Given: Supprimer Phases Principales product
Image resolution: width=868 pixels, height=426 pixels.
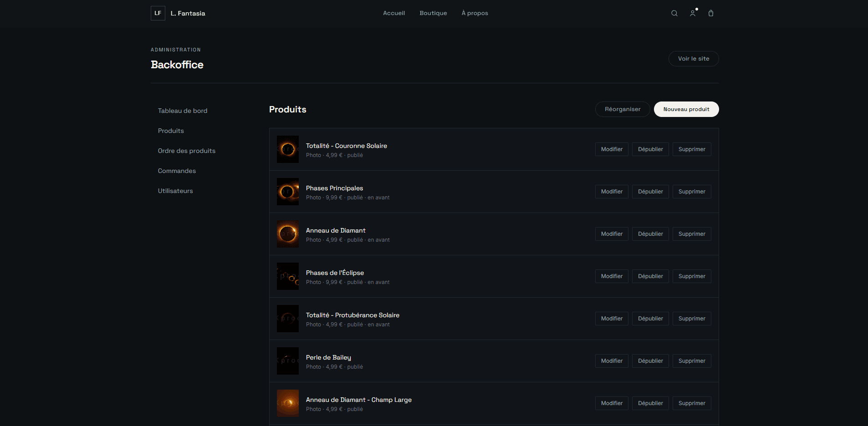Looking at the screenshot, I should point(692,192).
